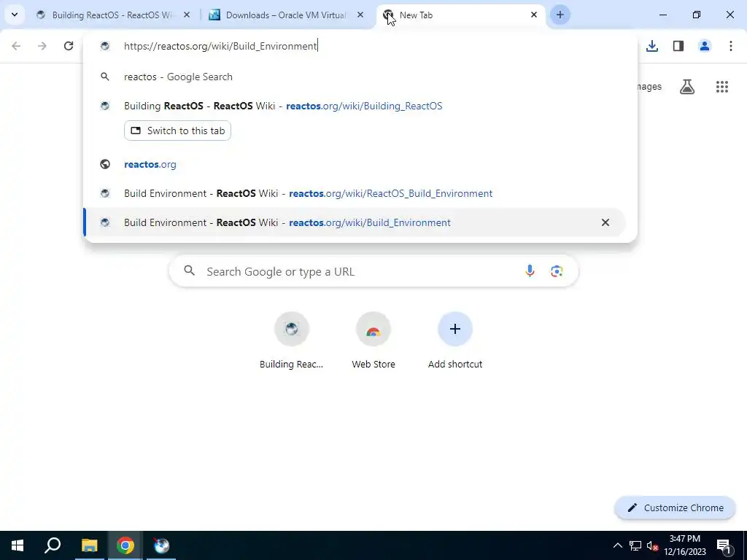747x560 pixels.
Task: Close the Downloads Oracle VM VirtualBox tab
Action: tap(360, 15)
